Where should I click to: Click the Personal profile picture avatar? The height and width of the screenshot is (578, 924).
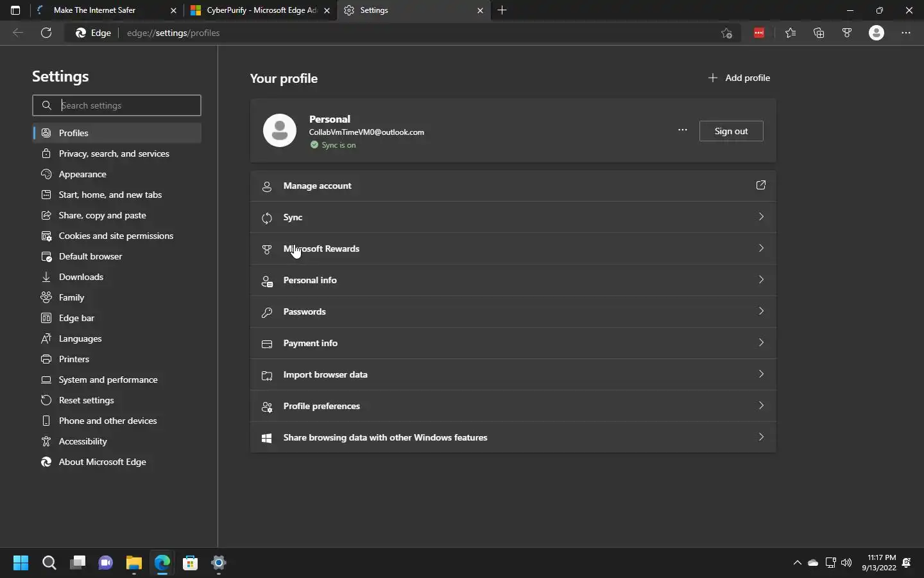(280, 130)
